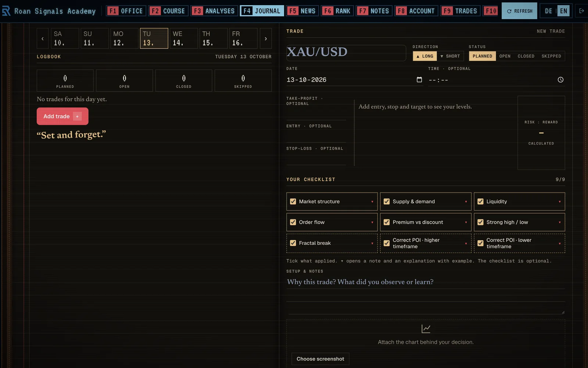588x368 pixels.
Task: Expand the Supply & demand note arrow
Action: pos(466,202)
